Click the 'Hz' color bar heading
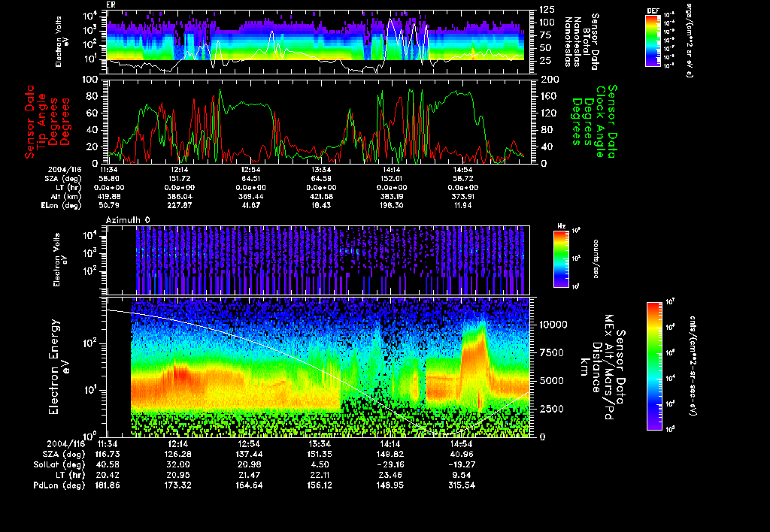 click(x=561, y=226)
